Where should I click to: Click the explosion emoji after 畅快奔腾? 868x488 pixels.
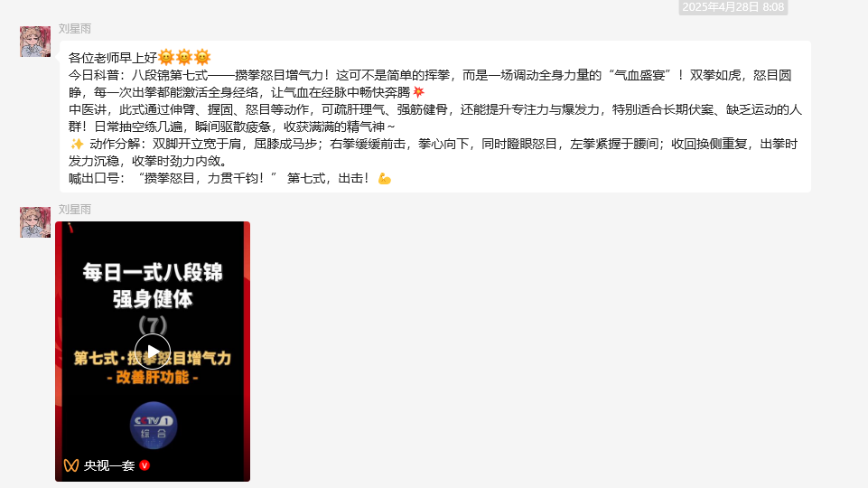(418, 92)
